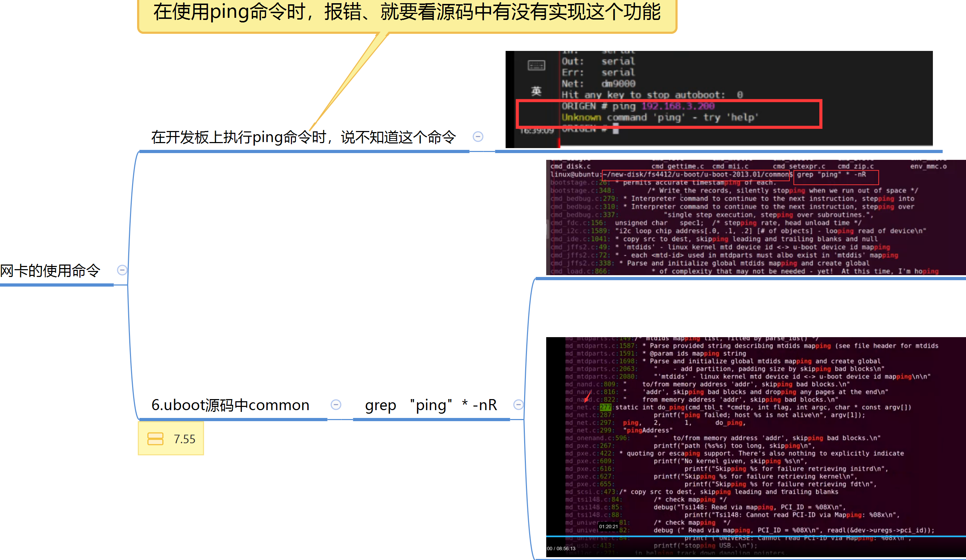Collapse the 在开发板上执行ping命令时 node's children
The image size is (966, 560).
477,136
